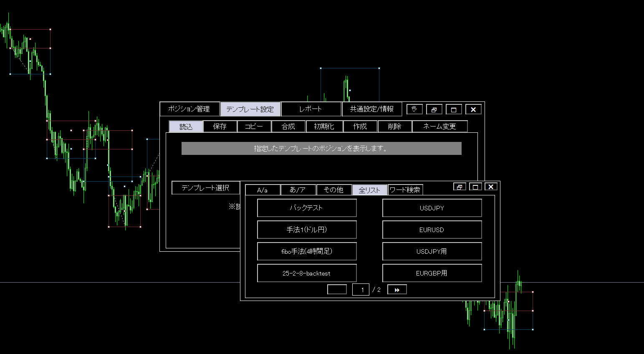
Task: Click the maximize square icon on the main panel
Action: (x=454, y=109)
